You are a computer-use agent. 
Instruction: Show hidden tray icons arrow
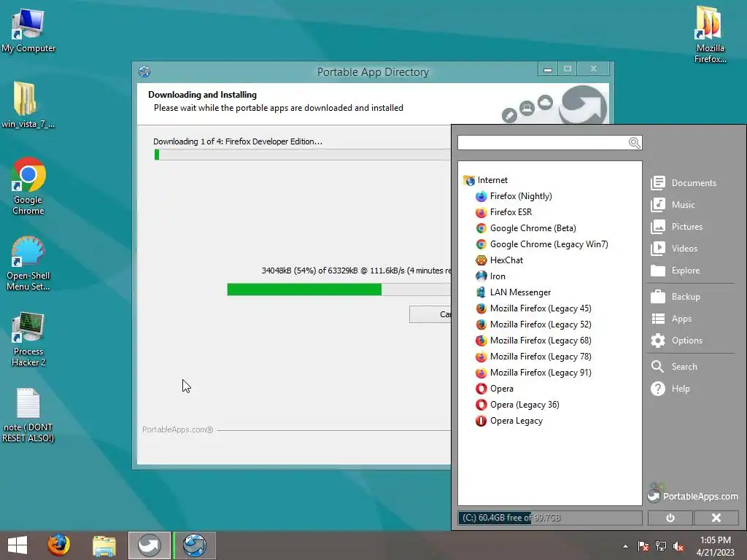pos(625,546)
